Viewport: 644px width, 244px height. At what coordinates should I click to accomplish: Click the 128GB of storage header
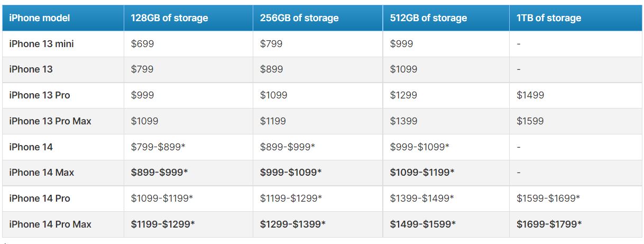coord(169,18)
